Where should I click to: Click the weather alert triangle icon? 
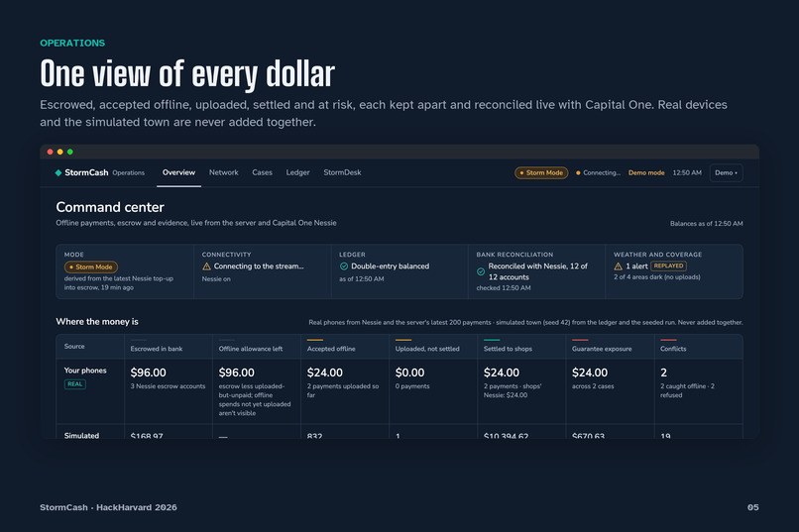coord(619,266)
